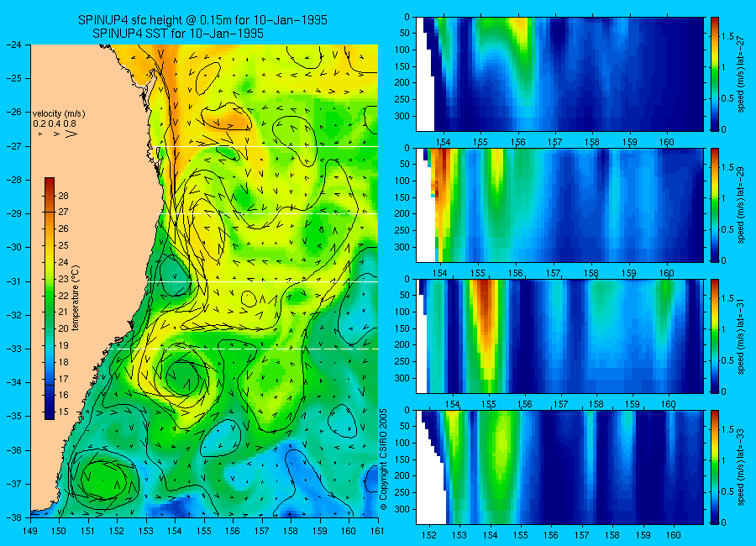
Task: Click longitude "155" under the lat=-31 panel
Action: click(488, 404)
